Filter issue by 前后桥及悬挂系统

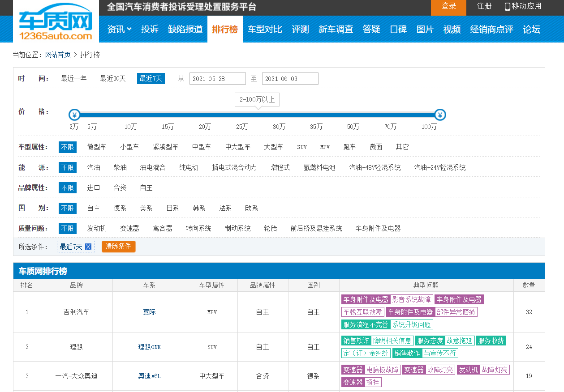click(x=316, y=228)
